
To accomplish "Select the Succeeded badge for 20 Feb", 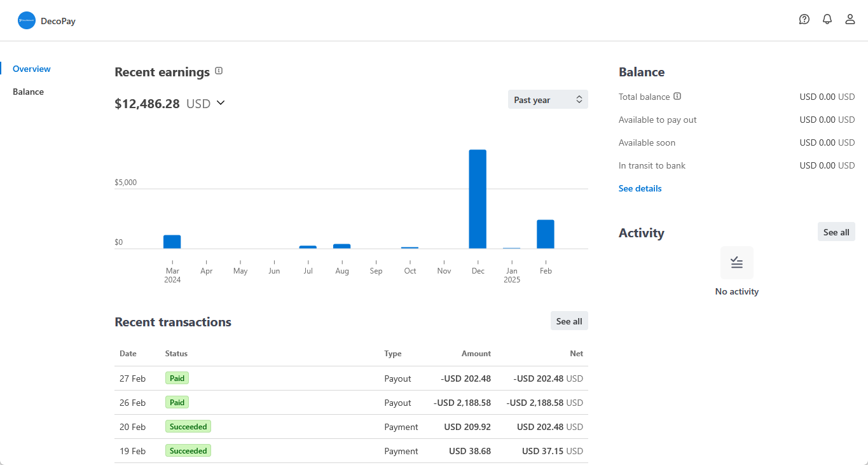I will [x=188, y=426].
